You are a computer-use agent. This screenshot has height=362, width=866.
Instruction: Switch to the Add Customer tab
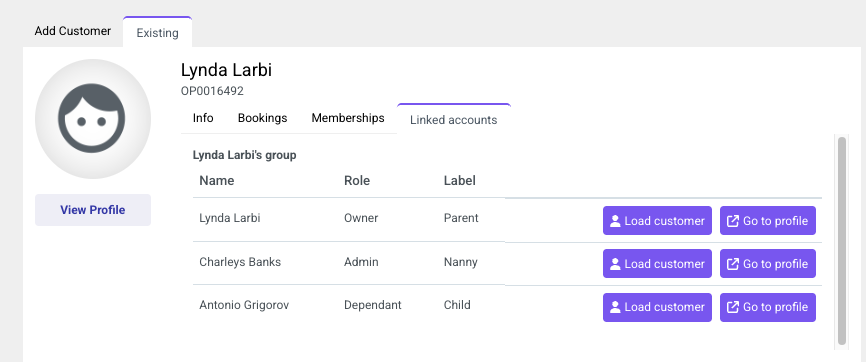click(x=72, y=31)
